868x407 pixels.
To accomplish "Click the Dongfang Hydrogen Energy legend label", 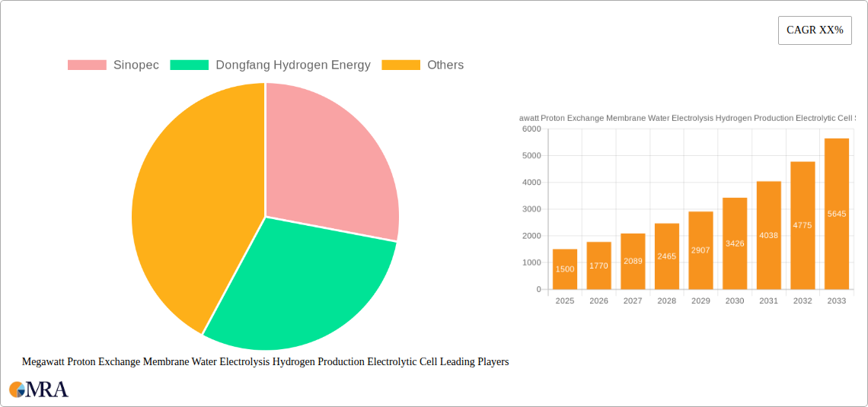I will point(293,65).
